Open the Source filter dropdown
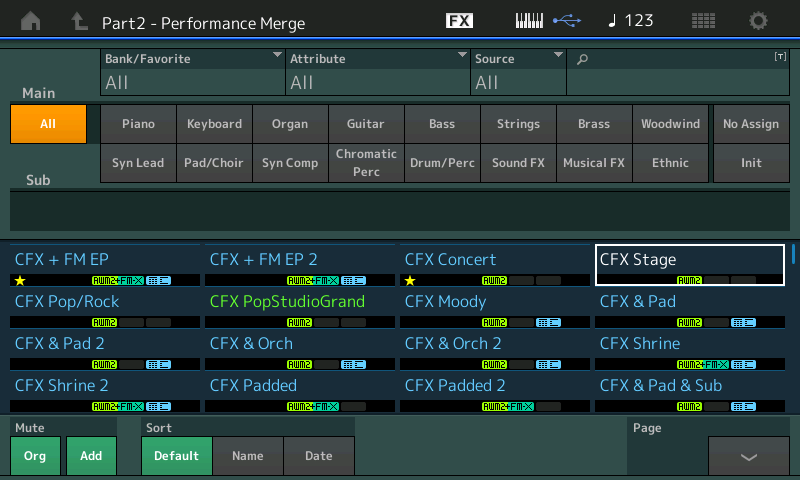Screen dimensions: 800x480 518,72
